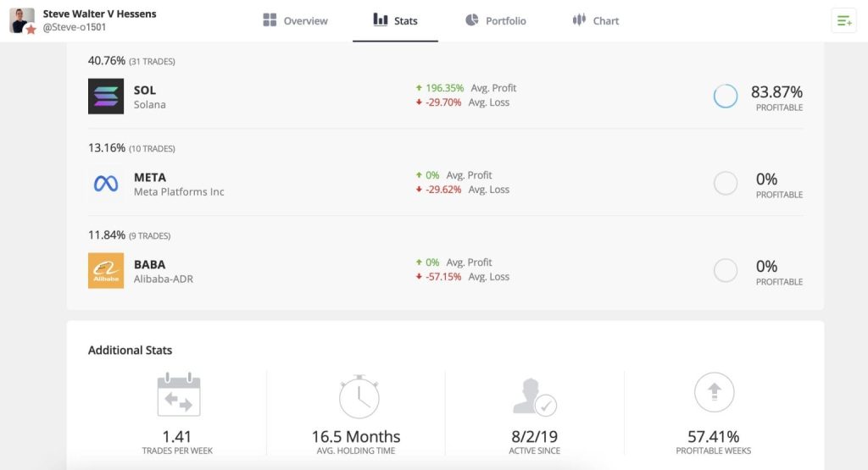The image size is (868, 470).
Task: Open the Solana asset name link
Action: [150, 105]
